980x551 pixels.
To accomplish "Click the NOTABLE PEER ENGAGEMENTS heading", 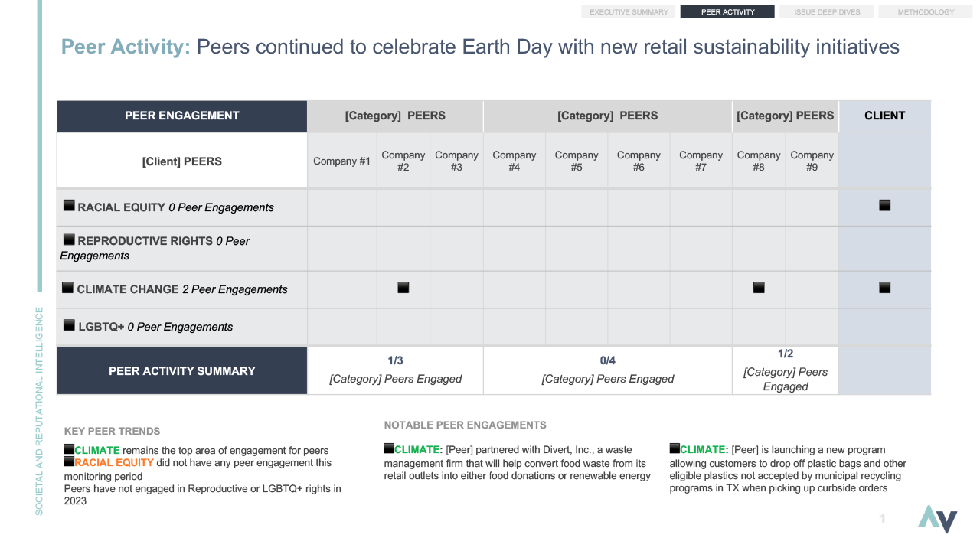I will tap(465, 425).
